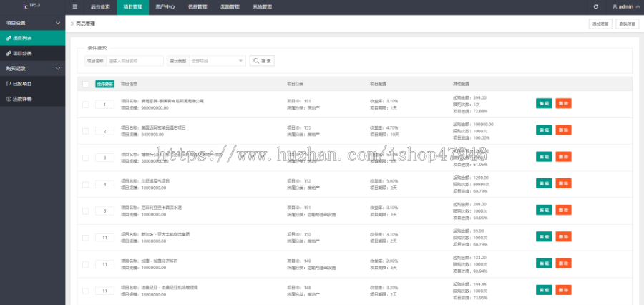Edit project ID 155 with 编辑

click(x=545, y=130)
